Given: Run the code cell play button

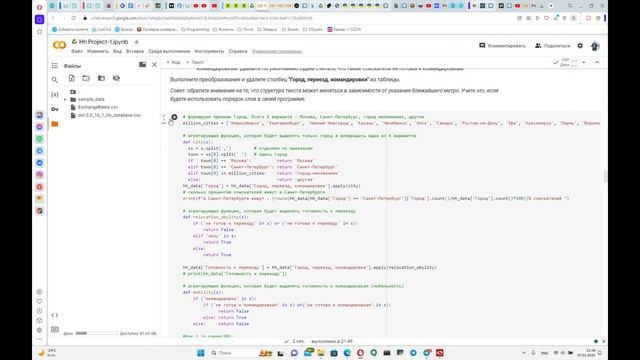Looking at the screenshot, I should (174, 117).
